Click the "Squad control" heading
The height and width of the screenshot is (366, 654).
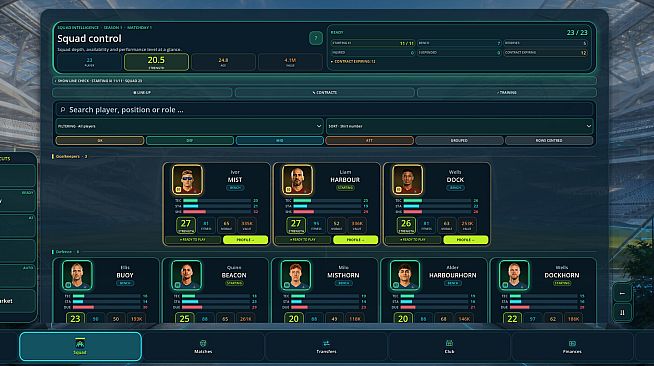(x=89, y=38)
